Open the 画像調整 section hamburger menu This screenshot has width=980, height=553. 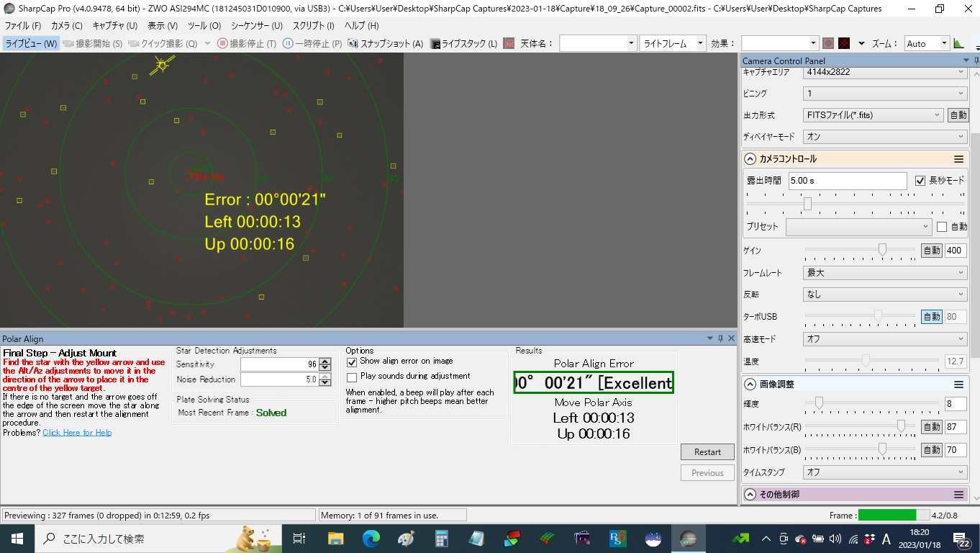pyautogui.click(x=958, y=385)
